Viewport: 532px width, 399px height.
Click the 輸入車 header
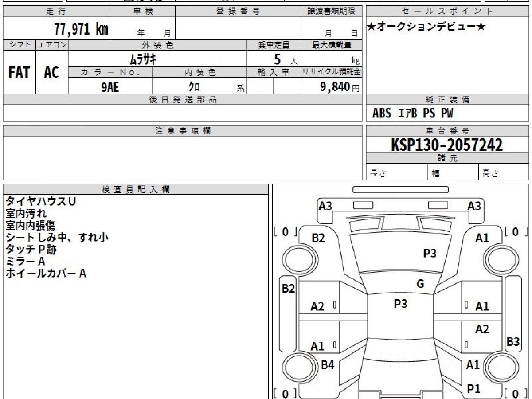click(x=274, y=72)
